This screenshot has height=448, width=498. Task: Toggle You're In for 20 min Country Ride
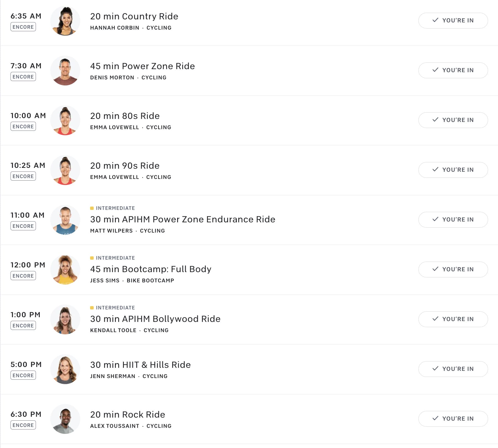click(x=453, y=20)
